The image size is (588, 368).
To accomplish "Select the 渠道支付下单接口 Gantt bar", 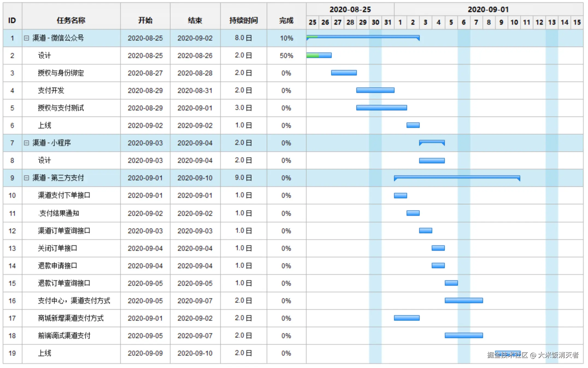I will pos(400,195).
